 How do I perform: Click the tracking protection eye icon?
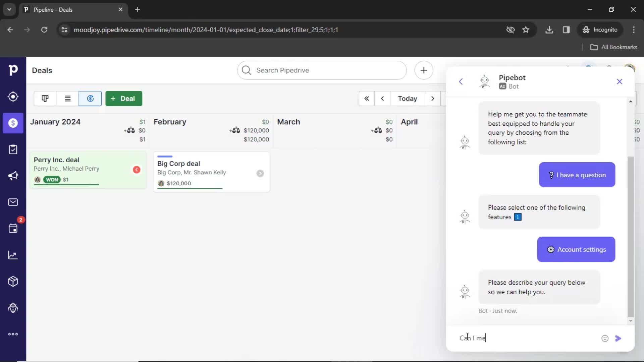[510, 30]
